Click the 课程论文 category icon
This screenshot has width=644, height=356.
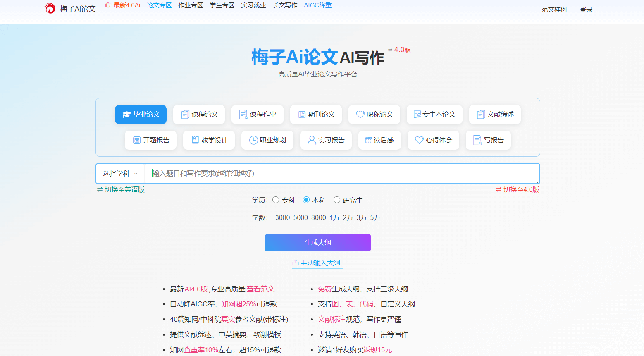[185, 115]
